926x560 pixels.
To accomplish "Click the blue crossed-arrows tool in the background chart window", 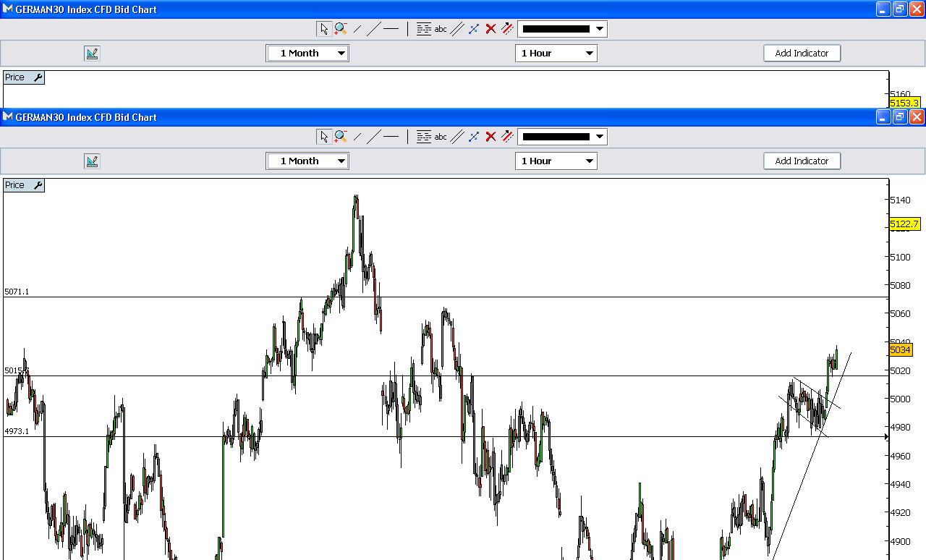I will point(474,29).
